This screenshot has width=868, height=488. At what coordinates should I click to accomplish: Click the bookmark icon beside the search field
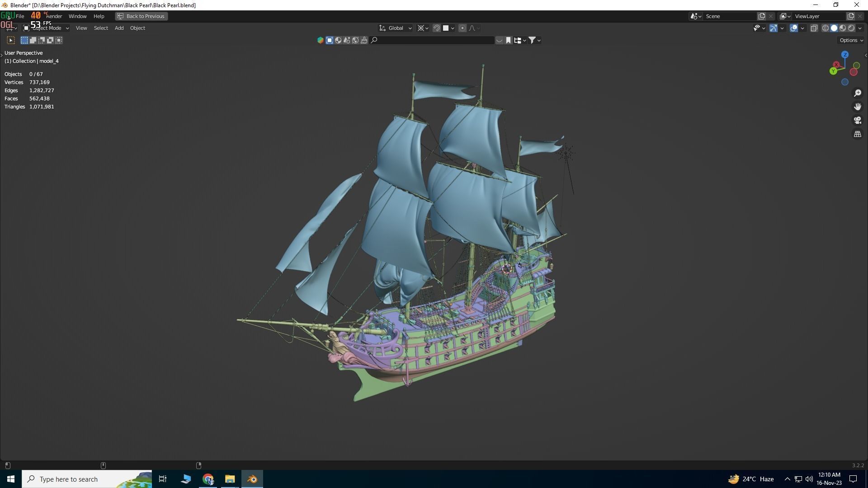tap(508, 40)
